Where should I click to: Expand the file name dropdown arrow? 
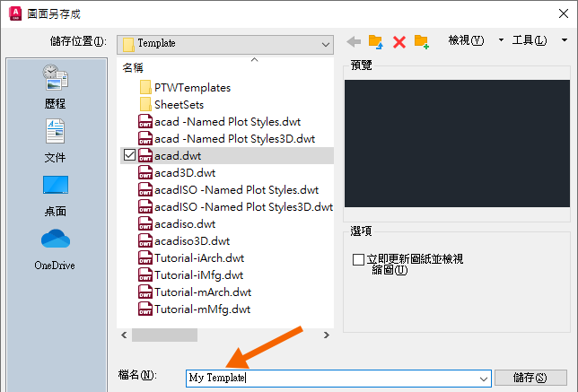click(x=484, y=379)
